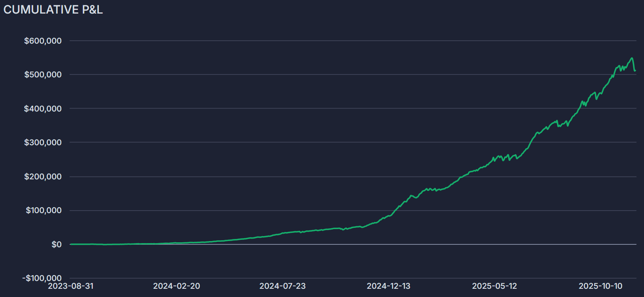
Task: Click the green line's starting point
Action: pos(70,244)
